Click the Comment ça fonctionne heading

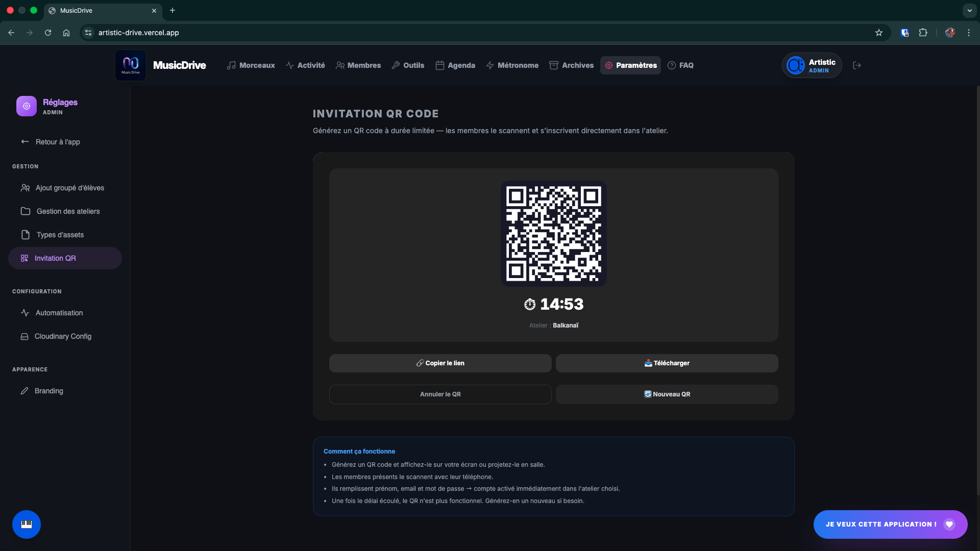[359, 452]
